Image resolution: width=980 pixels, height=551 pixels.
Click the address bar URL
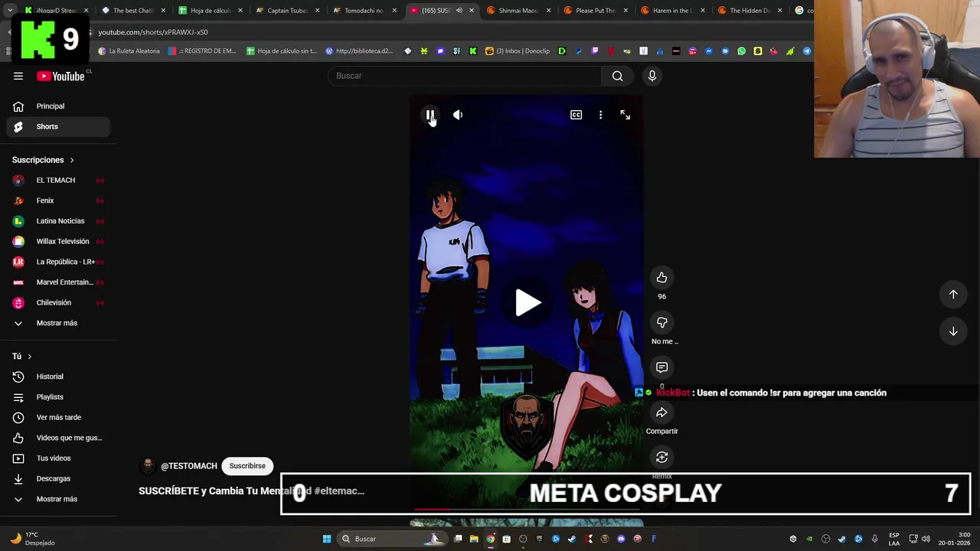153,32
